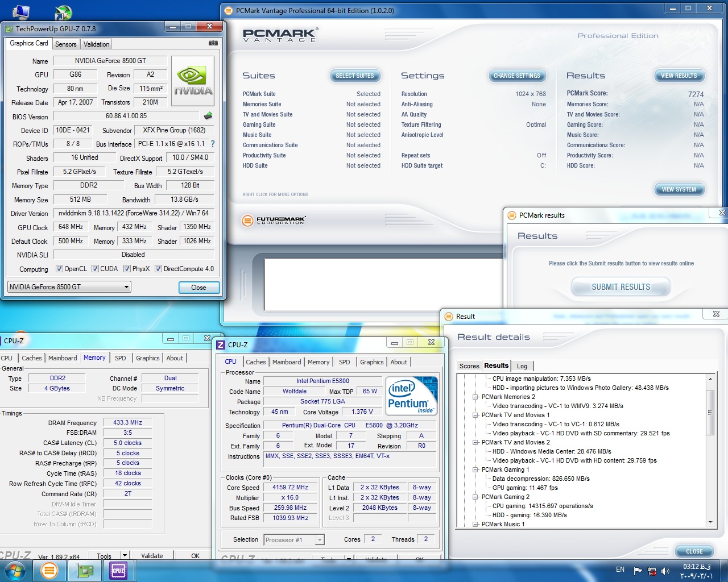
Task: Click the Validate button in back CPU-Z
Action: coord(152,556)
